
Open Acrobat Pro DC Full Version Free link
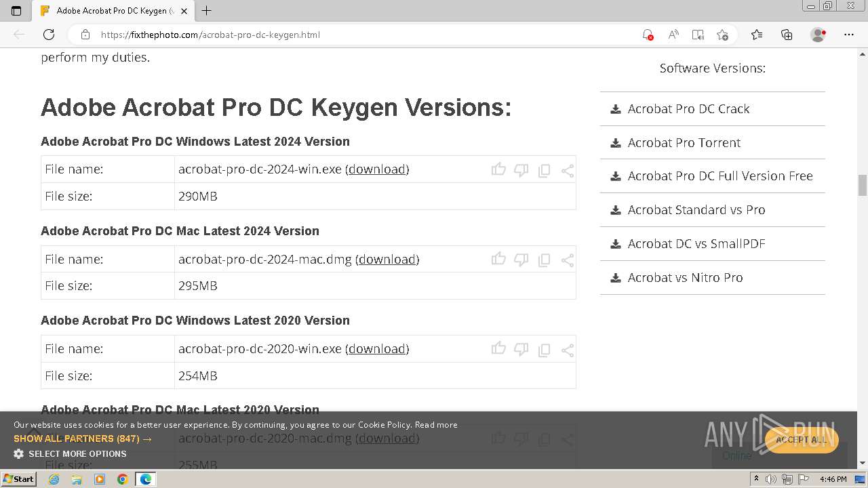coord(720,176)
